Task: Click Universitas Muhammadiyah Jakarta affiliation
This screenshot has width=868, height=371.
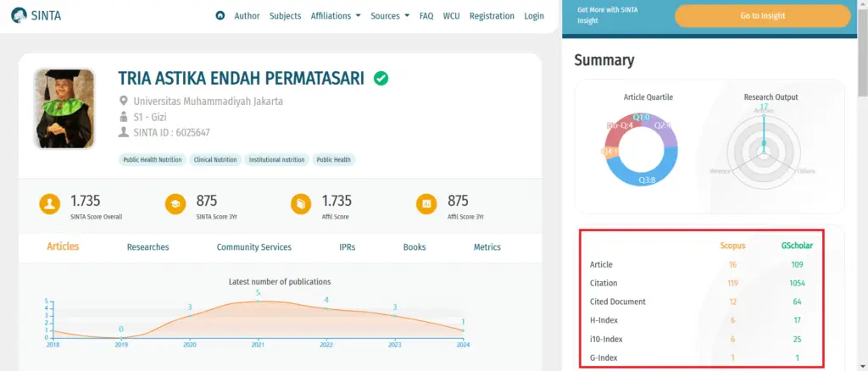Action: pyautogui.click(x=209, y=101)
